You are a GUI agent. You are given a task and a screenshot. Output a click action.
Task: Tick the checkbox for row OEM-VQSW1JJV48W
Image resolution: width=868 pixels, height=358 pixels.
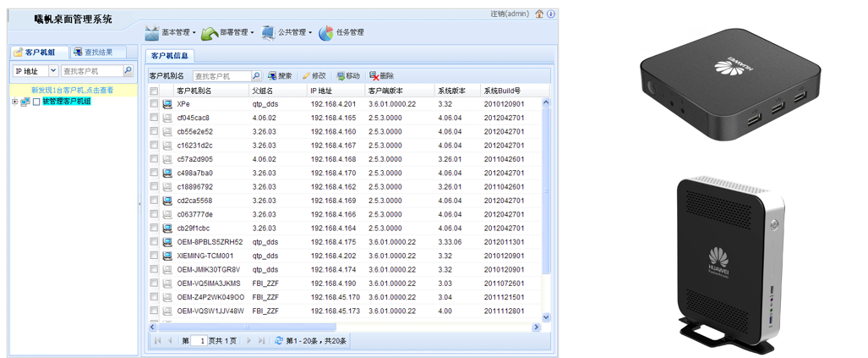coord(154,311)
